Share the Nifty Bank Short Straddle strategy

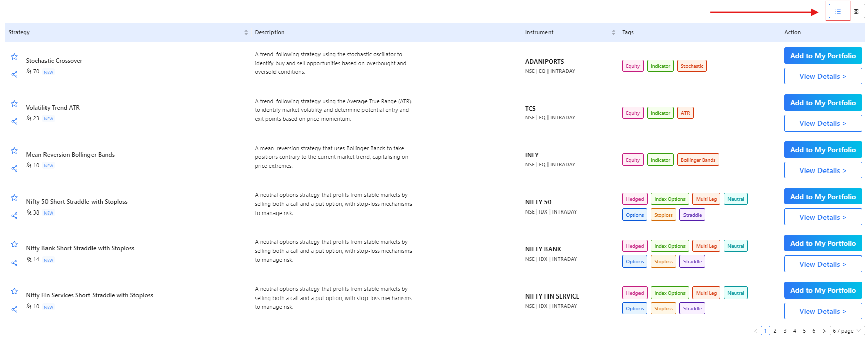click(x=14, y=263)
